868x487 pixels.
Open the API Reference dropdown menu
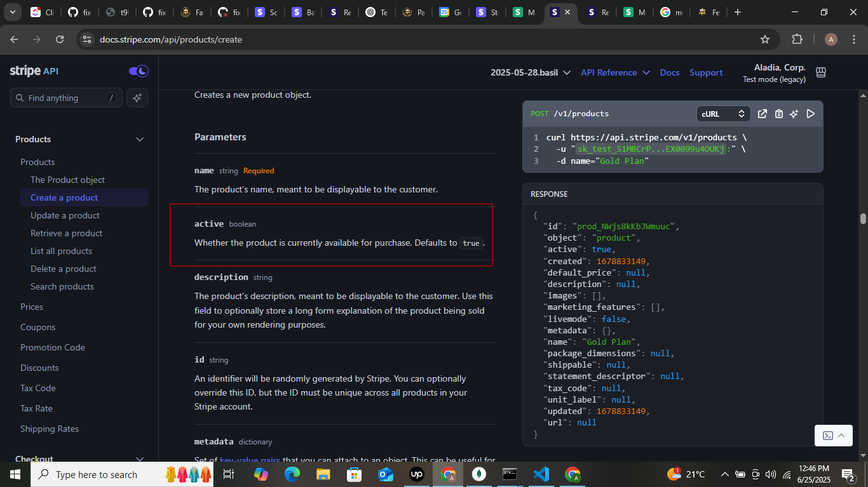click(615, 72)
